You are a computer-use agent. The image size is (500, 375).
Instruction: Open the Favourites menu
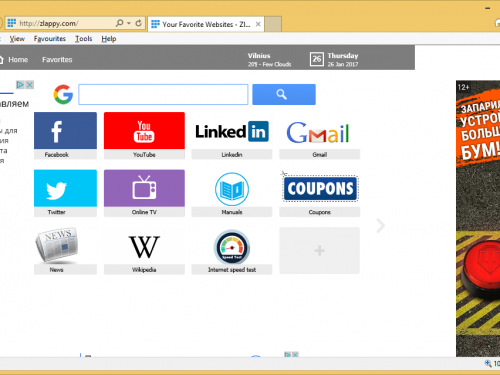point(50,39)
